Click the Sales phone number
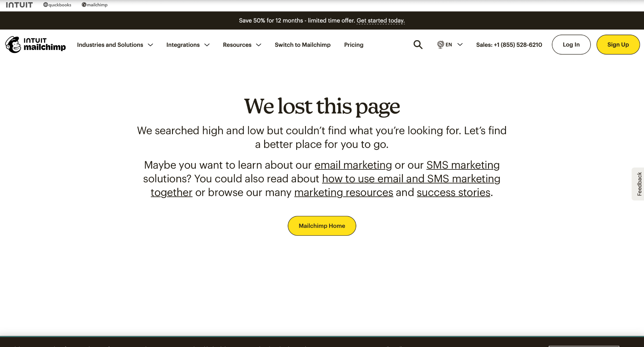Screen dimensions: 644x347 point(509,45)
